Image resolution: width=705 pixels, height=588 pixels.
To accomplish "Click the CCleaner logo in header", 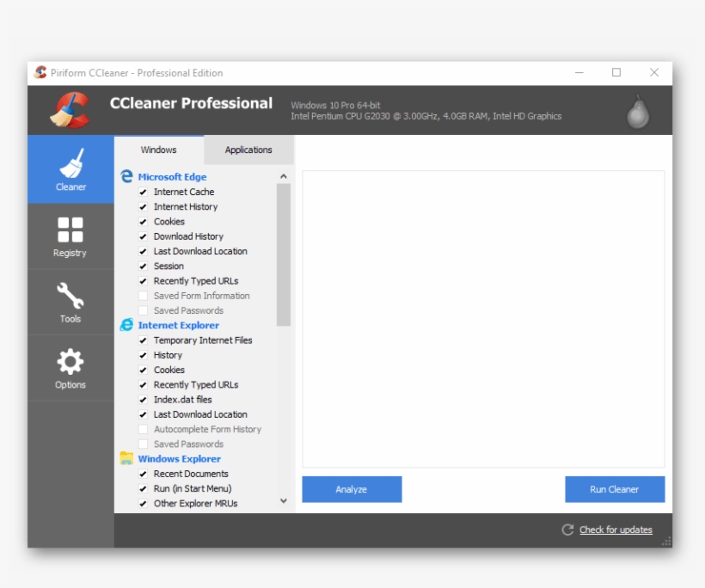I will (70, 110).
